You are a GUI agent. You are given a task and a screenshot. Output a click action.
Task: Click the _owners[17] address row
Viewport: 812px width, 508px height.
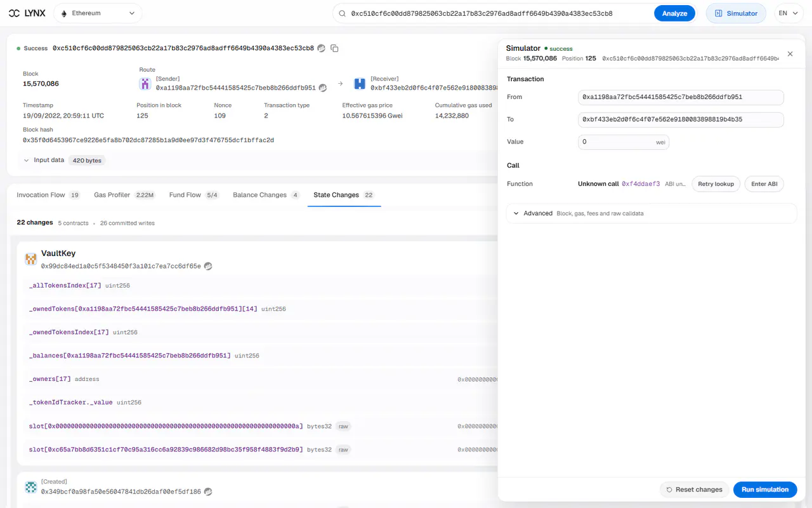(261, 379)
